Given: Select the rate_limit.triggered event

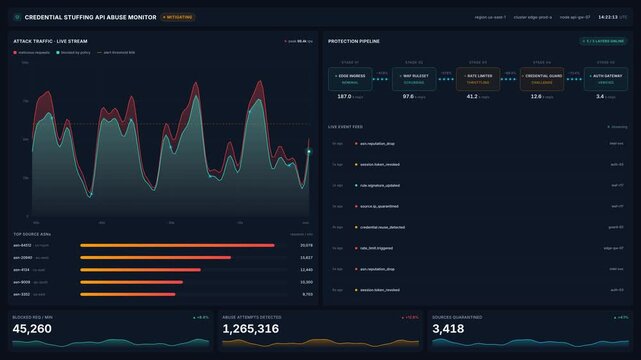Looking at the screenshot, I should coord(477,248).
